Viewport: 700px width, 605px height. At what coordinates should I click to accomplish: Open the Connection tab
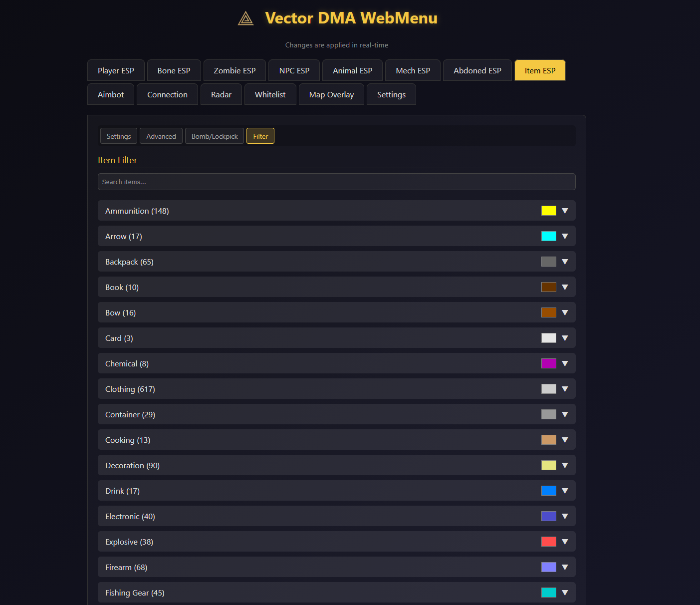(167, 94)
